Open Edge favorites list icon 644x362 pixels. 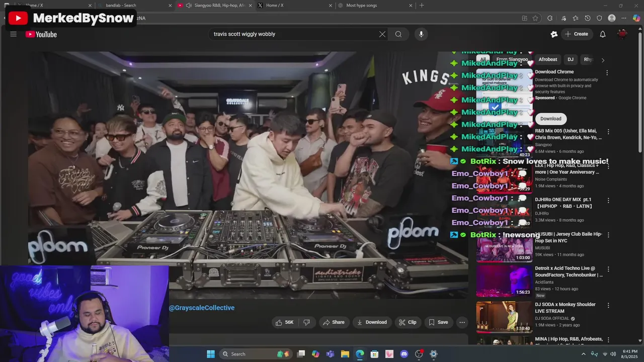tap(576, 18)
